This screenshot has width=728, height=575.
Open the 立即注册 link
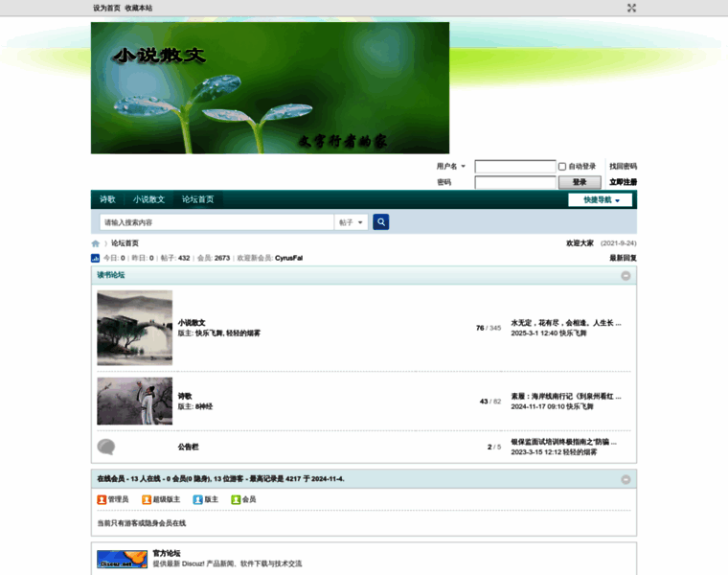pyautogui.click(x=623, y=182)
